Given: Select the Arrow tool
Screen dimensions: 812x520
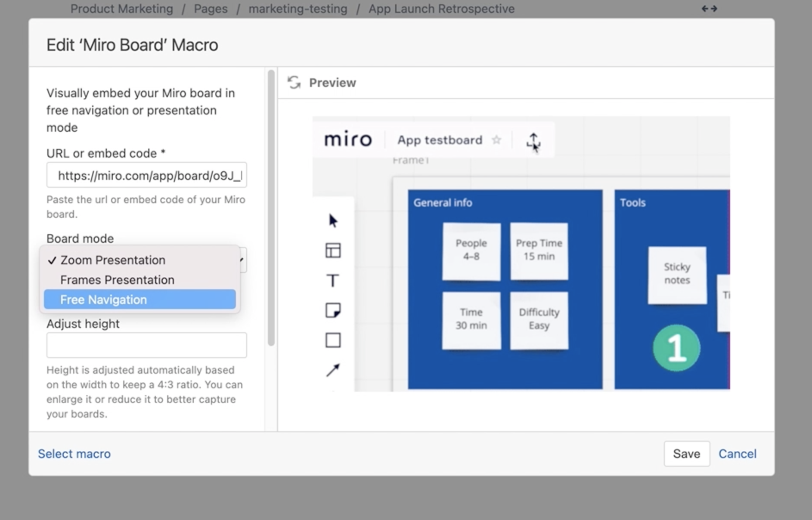Looking at the screenshot, I should click(332, 369).
